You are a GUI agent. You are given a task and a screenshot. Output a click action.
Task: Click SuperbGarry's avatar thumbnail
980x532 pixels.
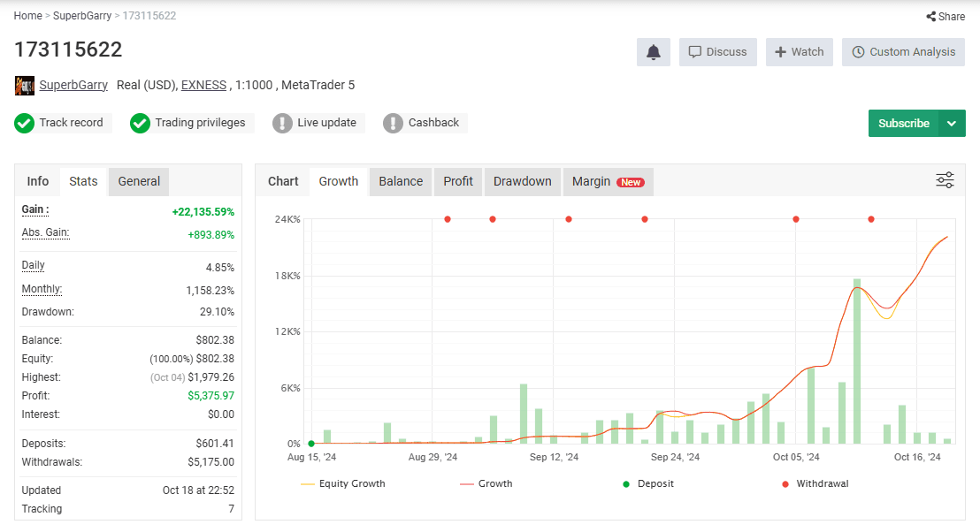tap(25, 86)
